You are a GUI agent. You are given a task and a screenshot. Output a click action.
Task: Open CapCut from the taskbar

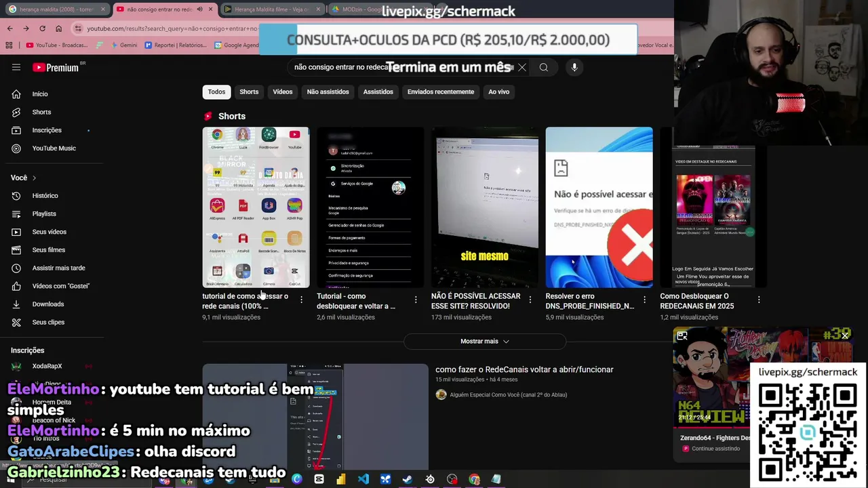point(319,479)
